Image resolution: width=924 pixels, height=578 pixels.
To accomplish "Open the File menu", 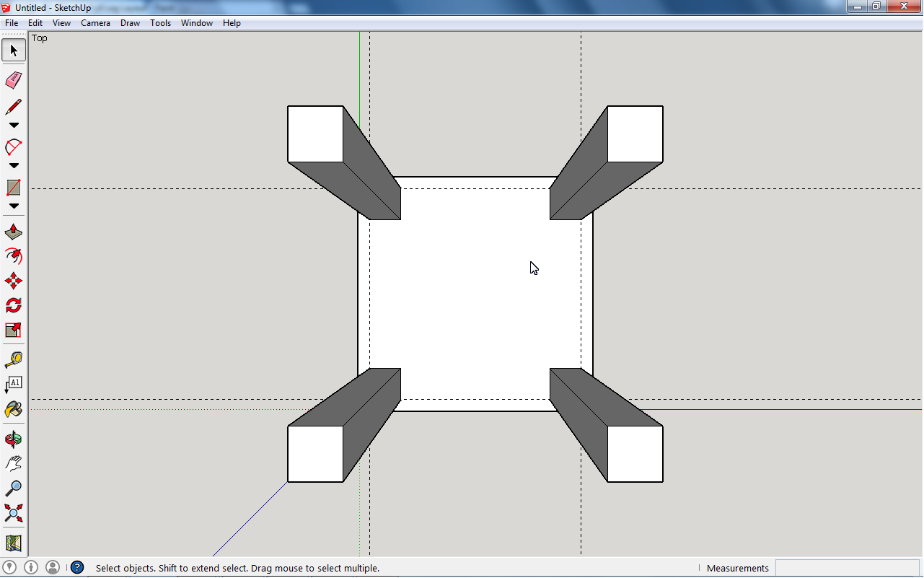I will (12, 23).
